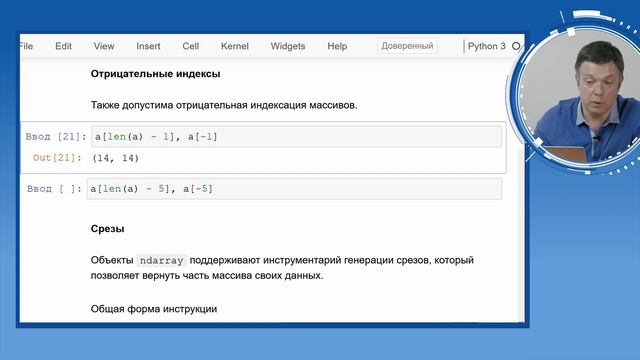Open the Insert menu
640x360 pixels.
pos(148,46)
